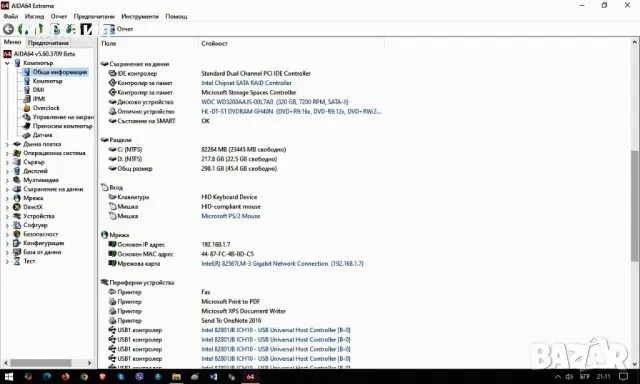Open Intel 82567LM-3 Gigabit Network Connection link
The height and width of the screenshot is (384, 640).
coord(282,264)
